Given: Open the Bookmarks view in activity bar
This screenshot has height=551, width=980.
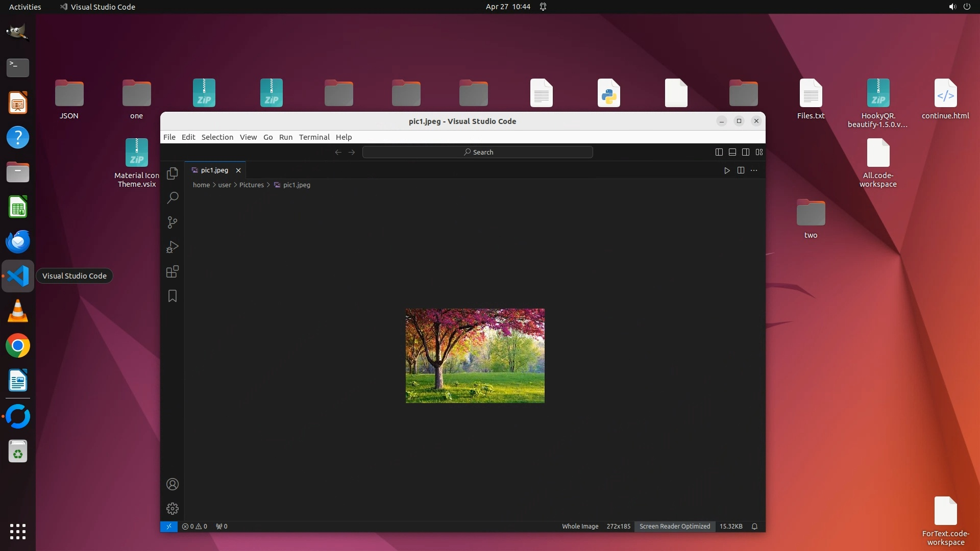Looking at the screenshot, I should (173, 296).
